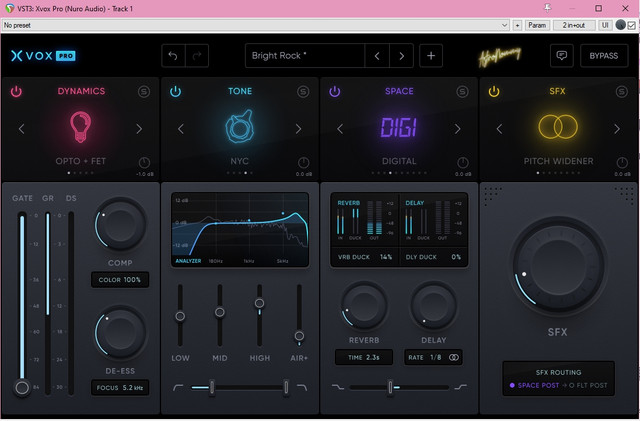The width and height of the screenshot is (640, 421).
Task: Click the MID band slider handle
Action: [x=220, y=312]
